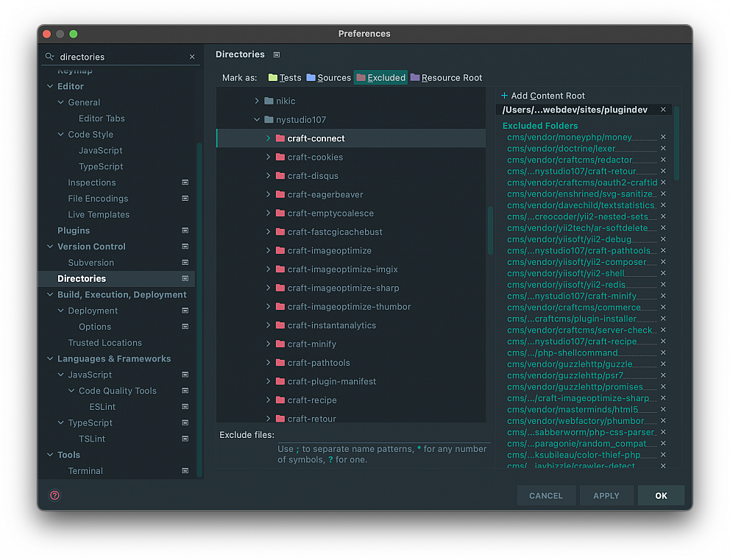Open Deployment Options page

click(x=95, y=327)
